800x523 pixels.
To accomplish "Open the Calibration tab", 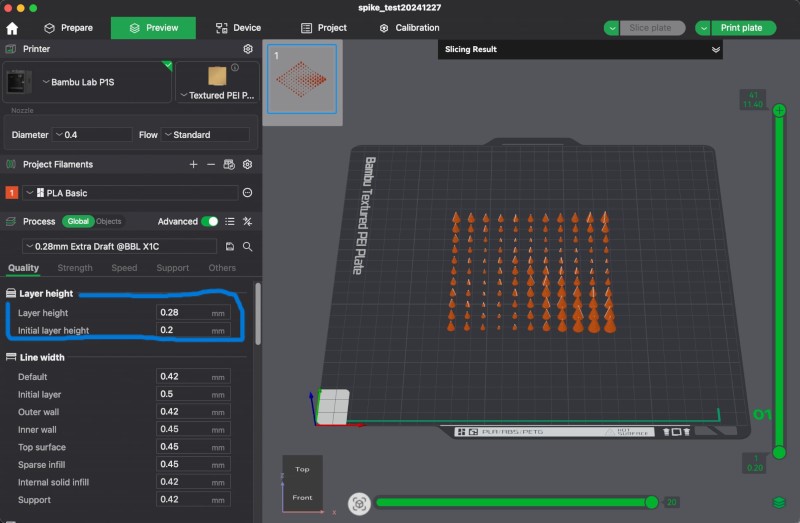I will pos(410,28).
